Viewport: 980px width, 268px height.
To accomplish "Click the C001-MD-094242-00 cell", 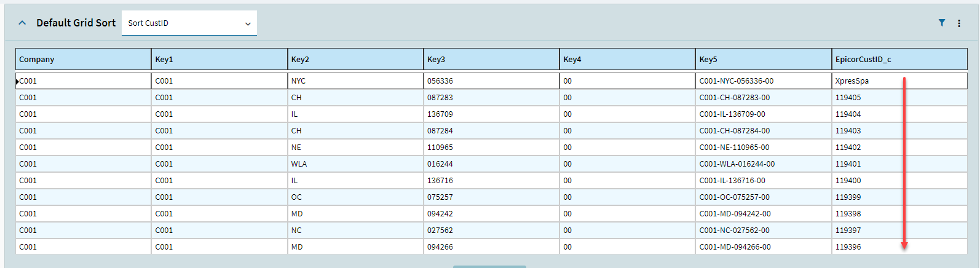I will coord(764,214).
